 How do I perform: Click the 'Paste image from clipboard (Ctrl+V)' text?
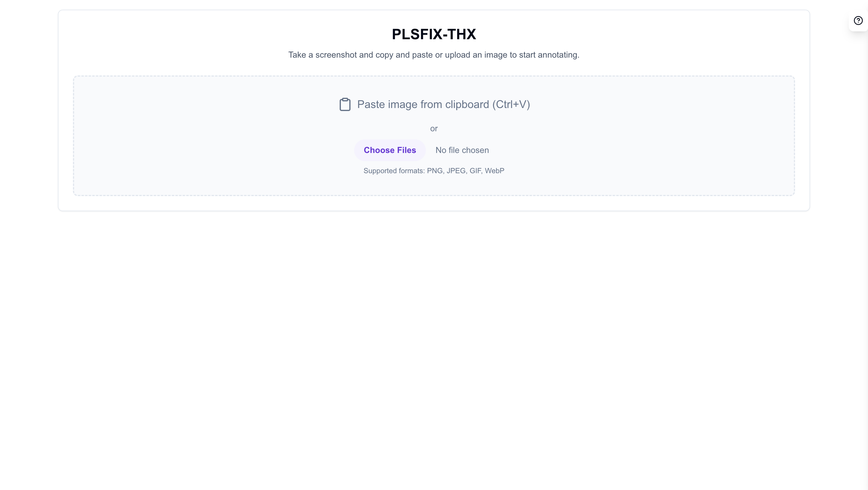coord(443,104)
